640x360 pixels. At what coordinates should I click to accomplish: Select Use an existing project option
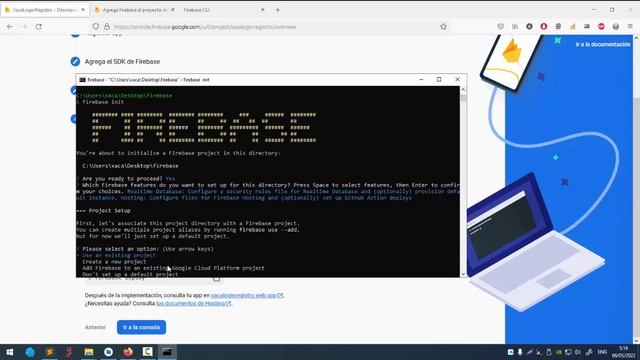tap(119, 256)
